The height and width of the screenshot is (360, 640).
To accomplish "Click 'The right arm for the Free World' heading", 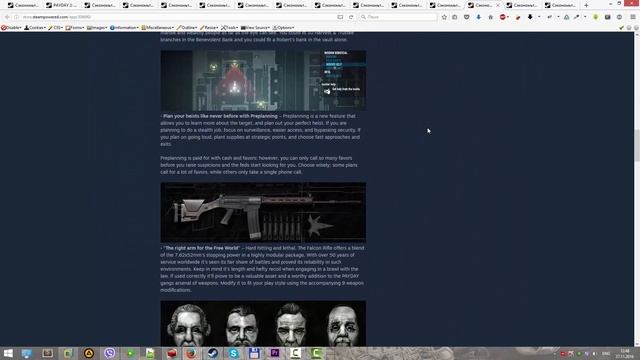I will coord(202,248).
